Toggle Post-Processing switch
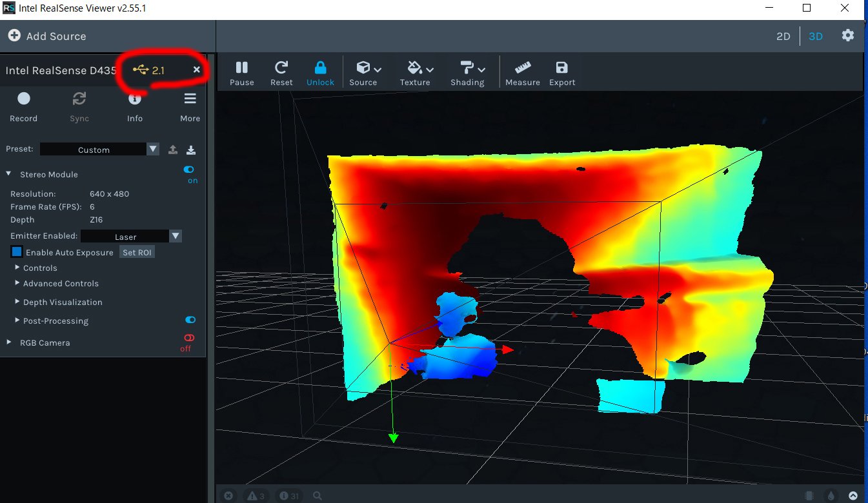The height and width of the screenshot is (503, 868). (x=190, y=320)
